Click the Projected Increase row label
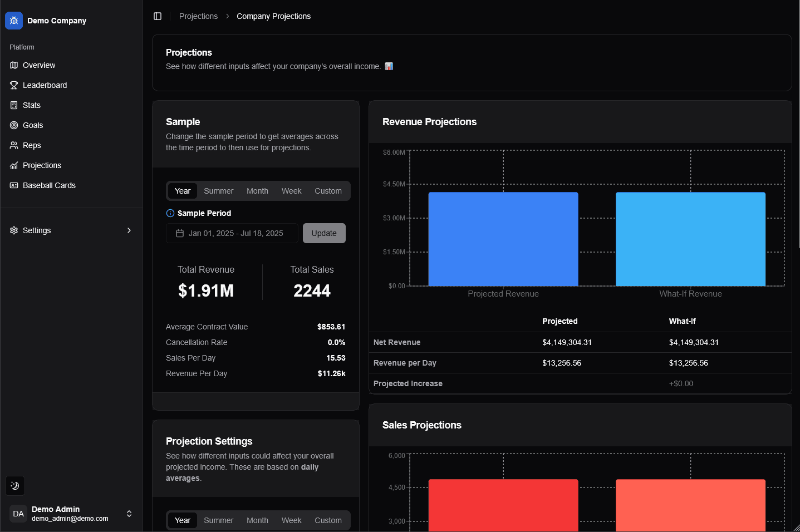This screenshot has width=800, height=532. (x=408, y=383)
